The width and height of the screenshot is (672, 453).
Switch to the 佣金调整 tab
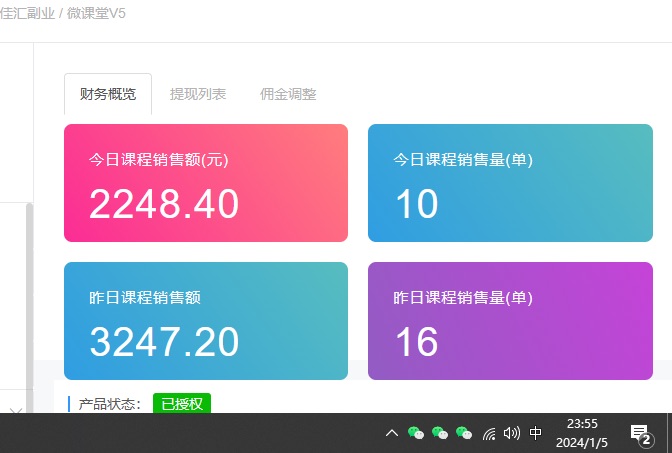[288, 95]
